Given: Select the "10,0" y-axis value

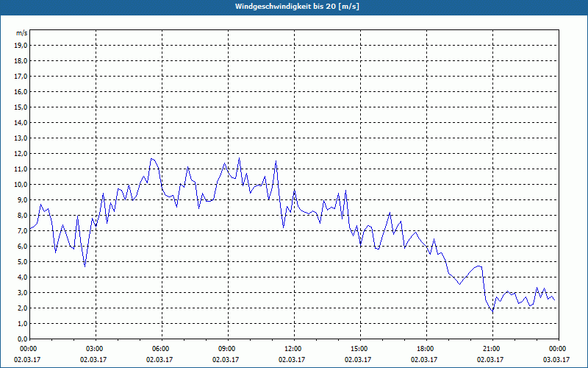Looking at the screenshot, I should 21,185.
